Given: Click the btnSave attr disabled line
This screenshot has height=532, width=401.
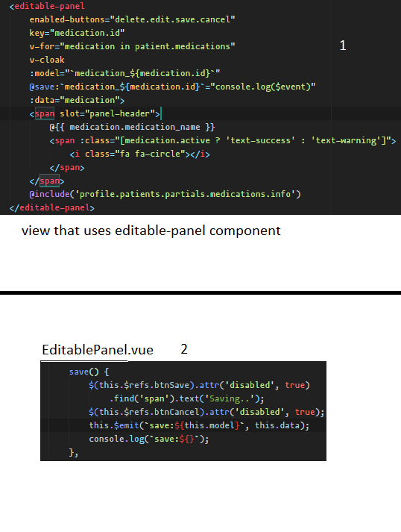Looking at the screenshot, I should point(199,385).
